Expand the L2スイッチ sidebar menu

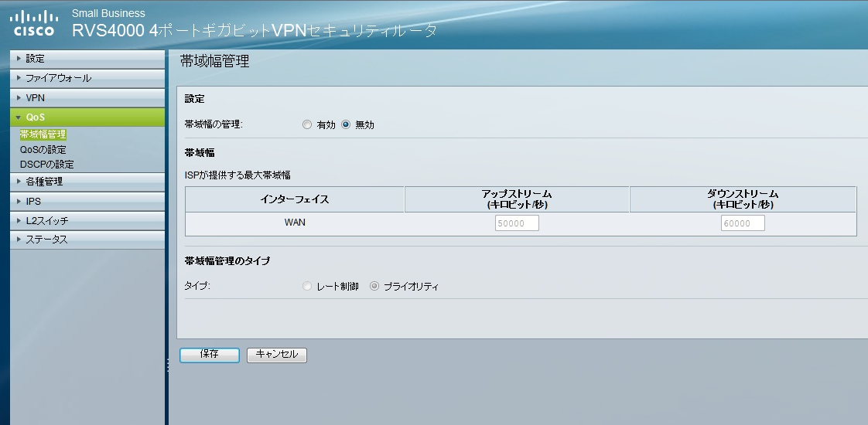pos(87,220)
